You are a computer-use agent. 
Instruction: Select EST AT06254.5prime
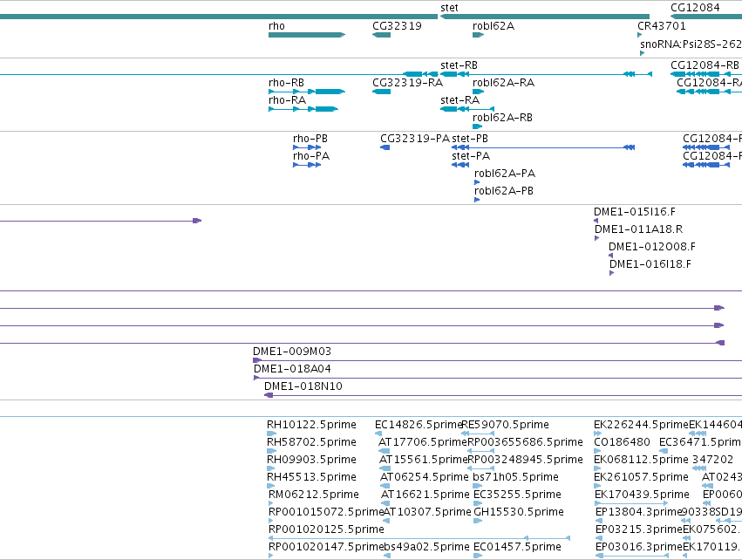[x=424, y=477]
